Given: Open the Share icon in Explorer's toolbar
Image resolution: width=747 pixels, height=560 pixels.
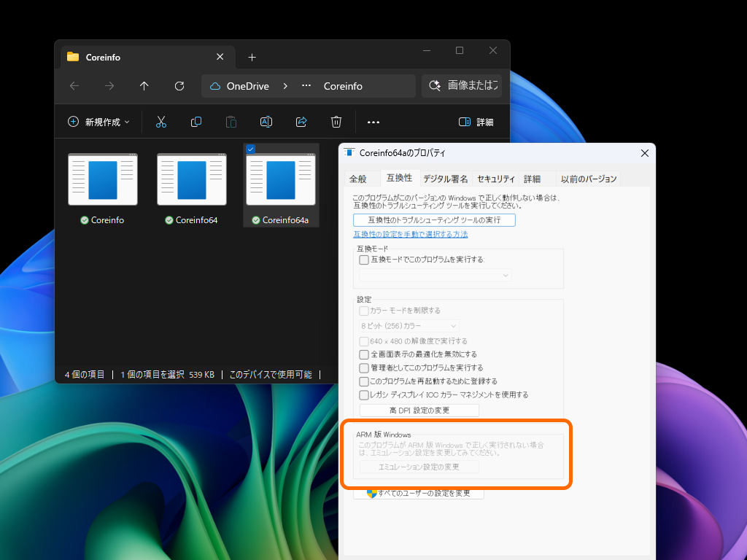Looking at the screenshot, I should pos(301,122).
